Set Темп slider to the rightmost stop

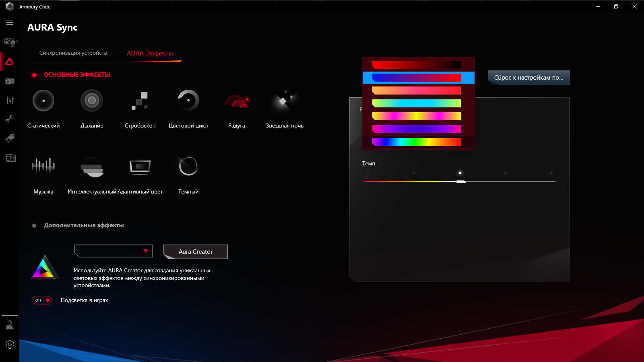(551, 173)
